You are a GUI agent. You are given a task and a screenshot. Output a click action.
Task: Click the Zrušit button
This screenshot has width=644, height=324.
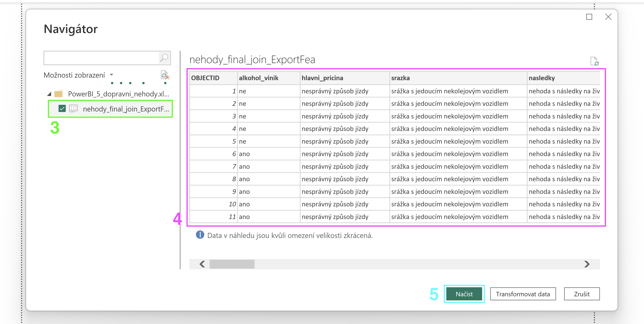coord(582,294)
